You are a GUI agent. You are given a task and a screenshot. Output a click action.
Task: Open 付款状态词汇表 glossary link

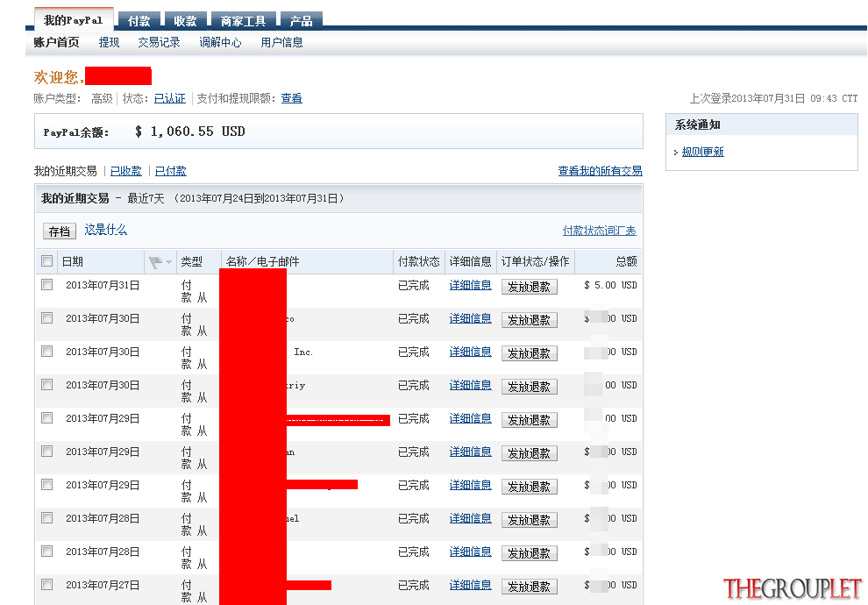[600, 231]
